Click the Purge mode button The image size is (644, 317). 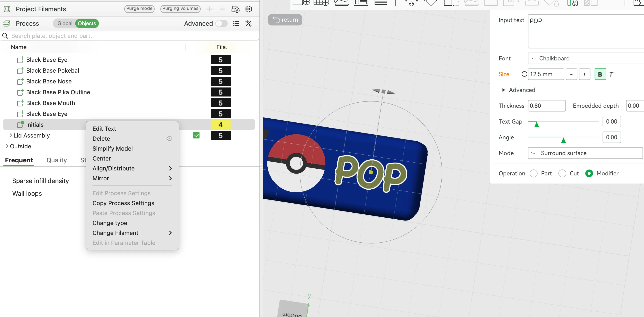click(x=139, y=9)
